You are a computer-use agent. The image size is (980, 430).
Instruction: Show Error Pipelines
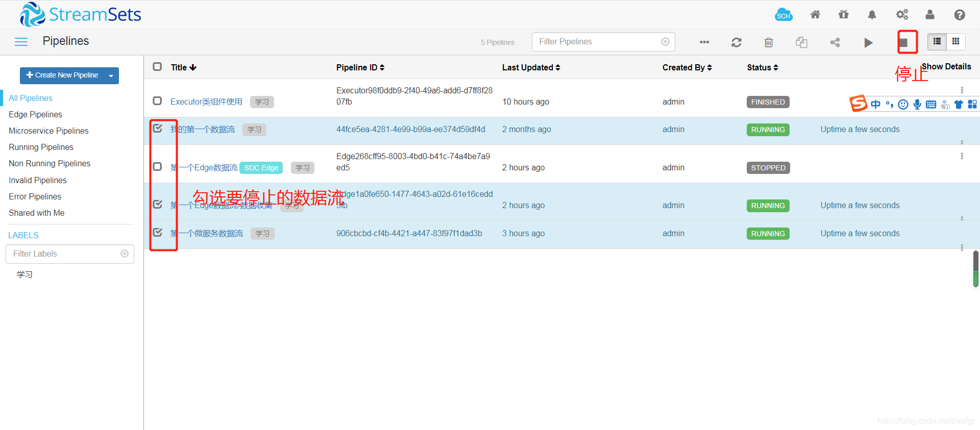click(35, 196)
